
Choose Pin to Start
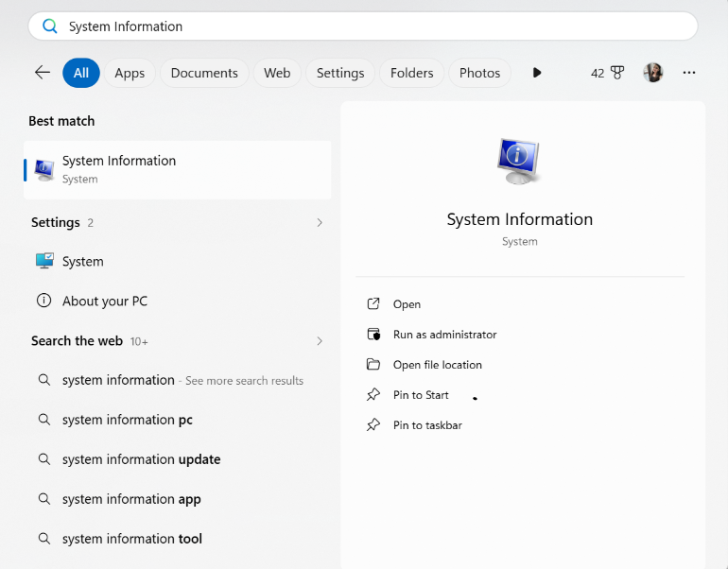pyautogui.click(x=421, y=394)
